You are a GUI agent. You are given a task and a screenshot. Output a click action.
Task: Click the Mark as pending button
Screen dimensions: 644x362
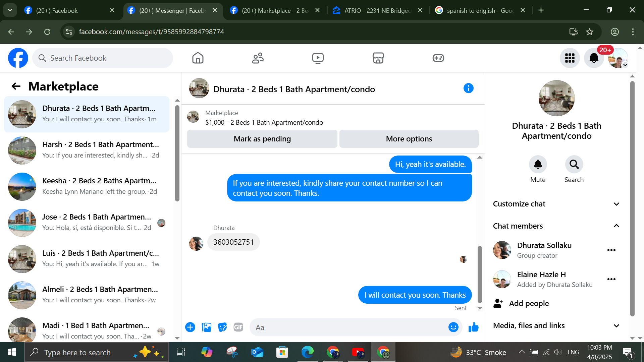pos(262,139)
